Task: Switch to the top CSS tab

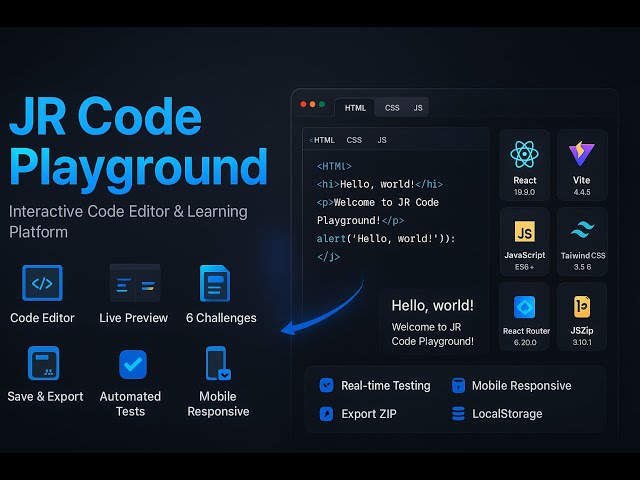Action: coord(392,108)
